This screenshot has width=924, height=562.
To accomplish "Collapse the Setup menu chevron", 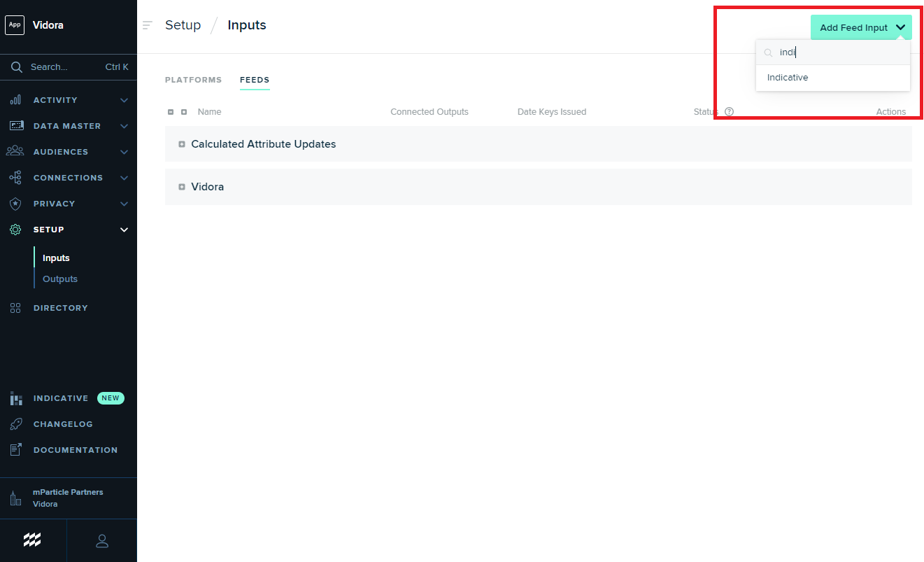I will tap(124, 230).
